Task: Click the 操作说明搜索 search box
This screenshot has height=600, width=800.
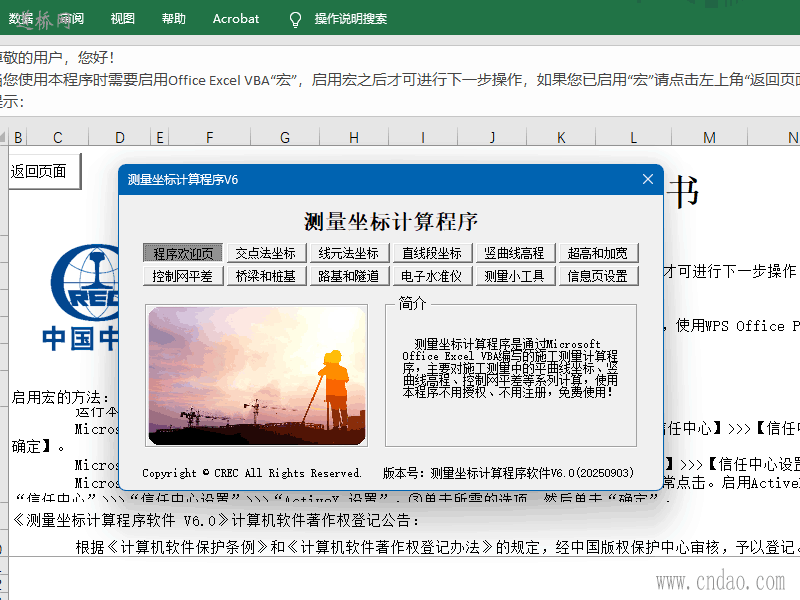Action: (351, 19)
